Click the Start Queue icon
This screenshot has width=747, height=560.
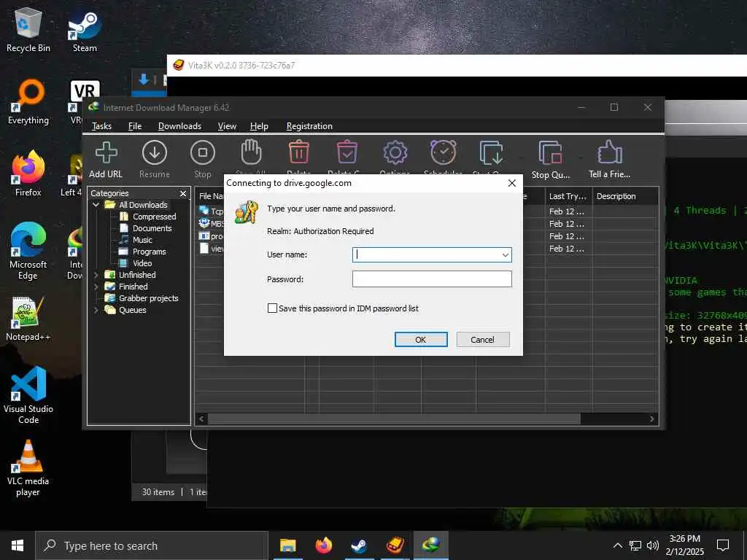coord(491,153)
